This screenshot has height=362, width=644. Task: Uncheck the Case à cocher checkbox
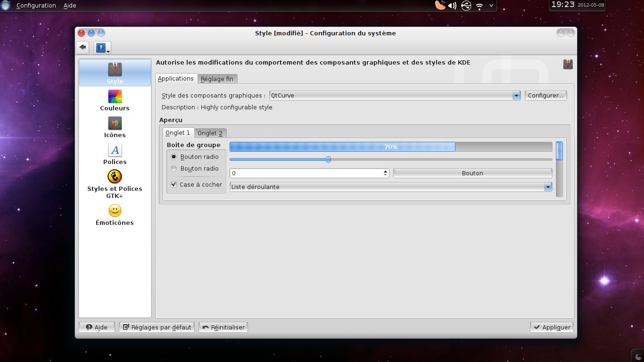click(174, 185)
